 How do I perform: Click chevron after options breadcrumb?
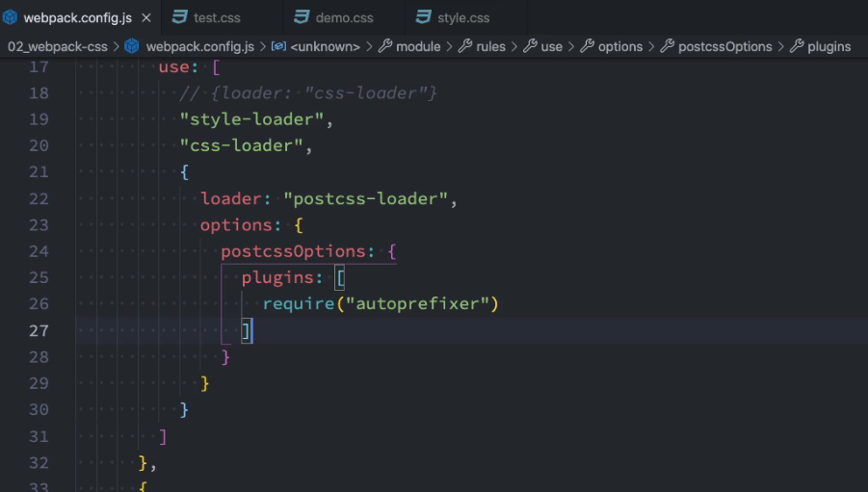coord(651,46)
